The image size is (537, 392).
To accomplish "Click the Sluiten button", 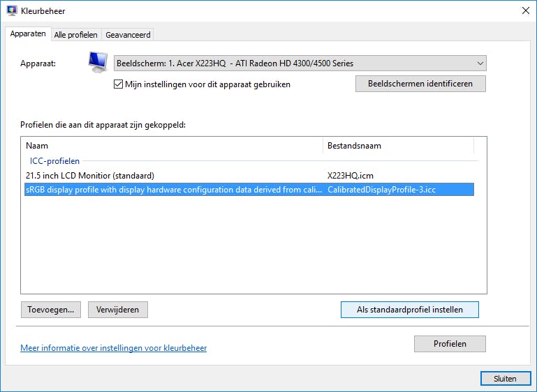I will coord(506,379).
